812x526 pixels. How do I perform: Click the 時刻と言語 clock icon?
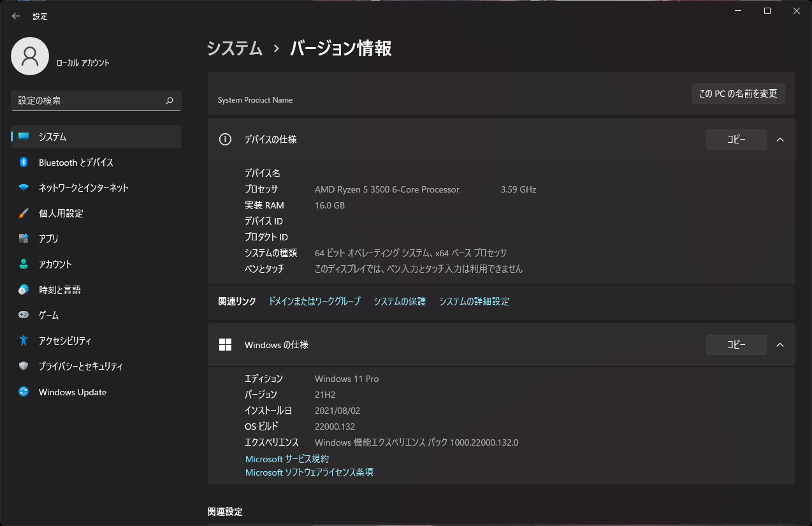coord(24,289)
